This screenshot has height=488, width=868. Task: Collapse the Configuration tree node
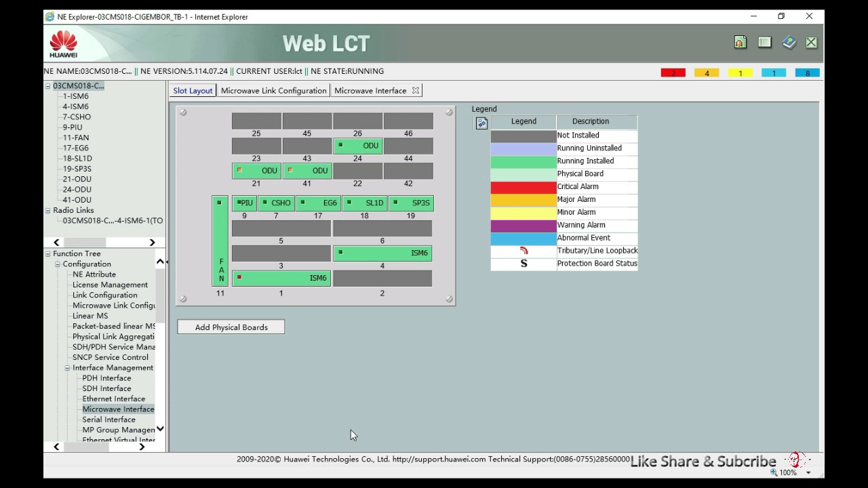click(58, 264)
